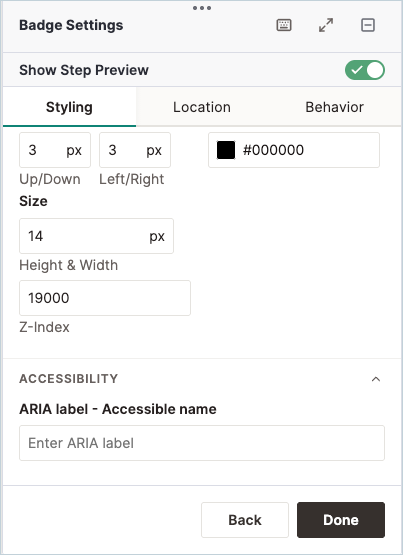Image resolution: width=403 pixels, height=555 pixels.
Task: Minimize the Badge Settings panel
Action: pos(368,25)
